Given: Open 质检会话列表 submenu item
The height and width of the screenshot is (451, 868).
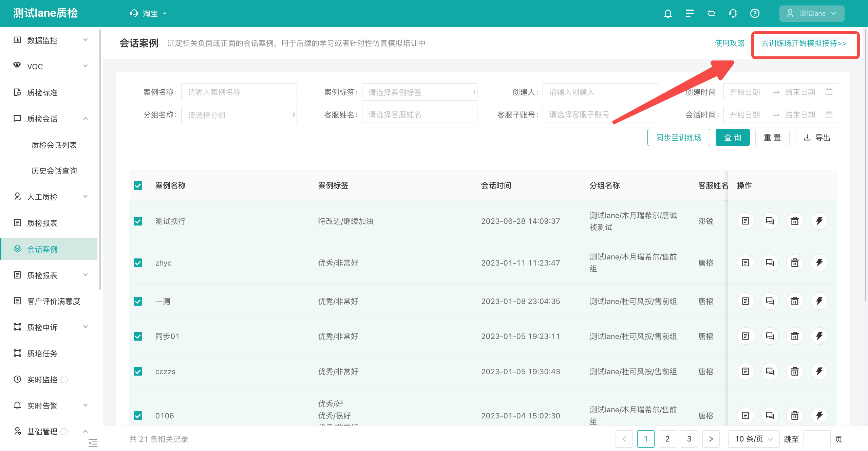Looking at the screenshot, I should pyautogui.click(x=54, y=145).
